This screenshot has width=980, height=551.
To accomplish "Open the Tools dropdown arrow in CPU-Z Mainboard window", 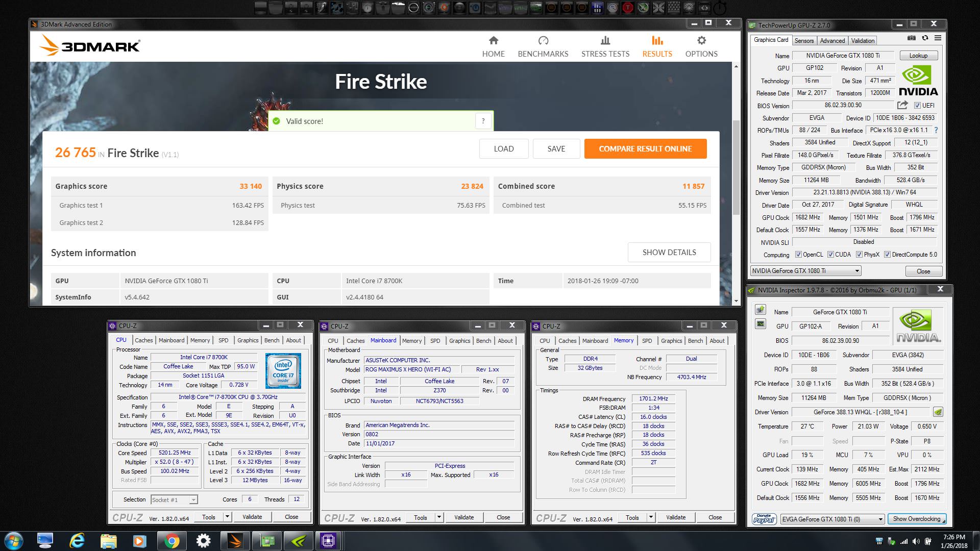I will 439,517.
